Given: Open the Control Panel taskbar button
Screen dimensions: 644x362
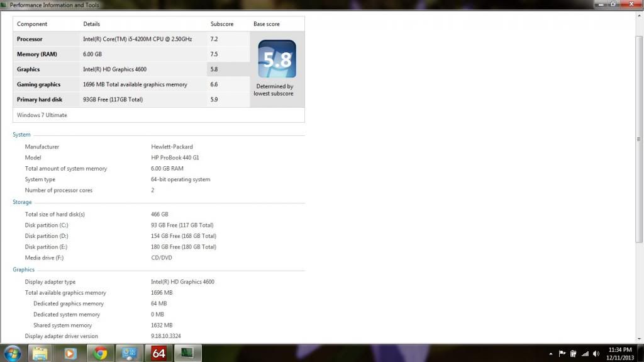Looking at the screenshot, I should click(x=130, y=353).
